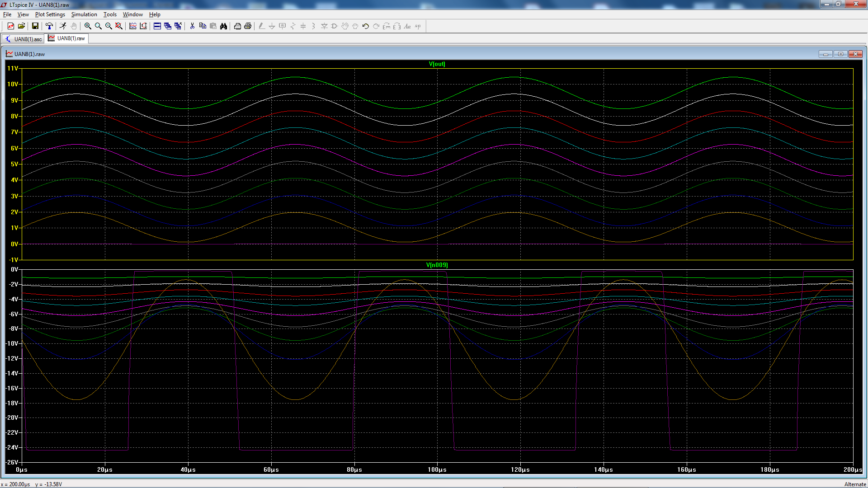Click the V(n009) trace label
The width and height of the screenshot is (868, 488).
click(437, 265)
